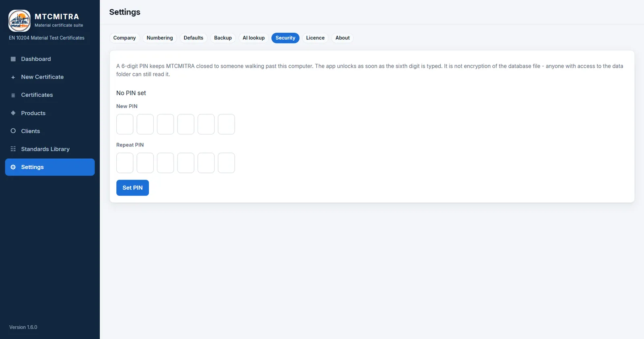Click the 'Version 1.6.0' label

pos(23,327)
